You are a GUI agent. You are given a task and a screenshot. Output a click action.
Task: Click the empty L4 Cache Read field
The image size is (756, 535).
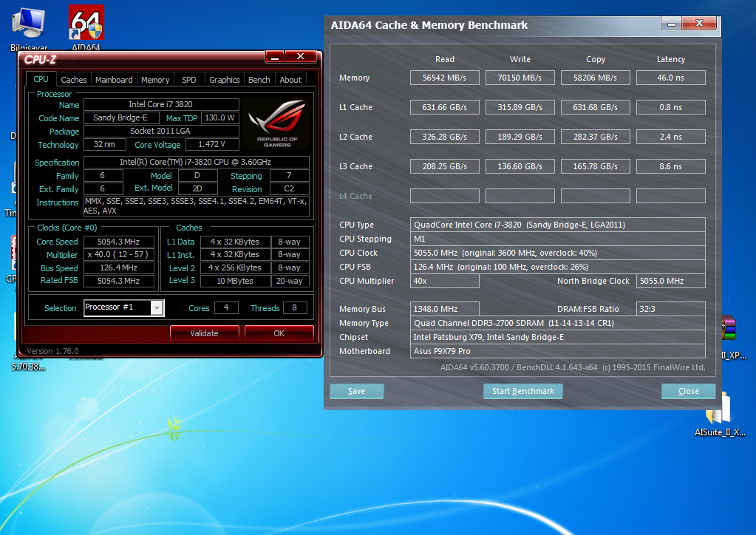click(445, 196)
